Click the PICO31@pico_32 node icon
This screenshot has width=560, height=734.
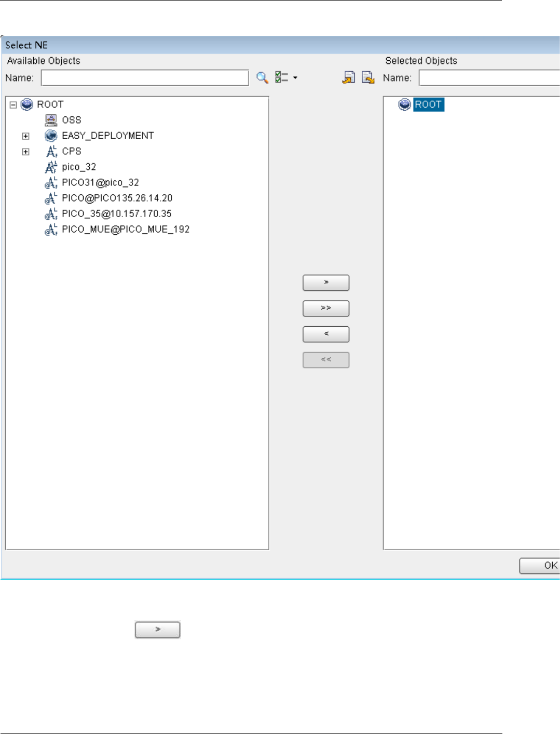point(51,182)
